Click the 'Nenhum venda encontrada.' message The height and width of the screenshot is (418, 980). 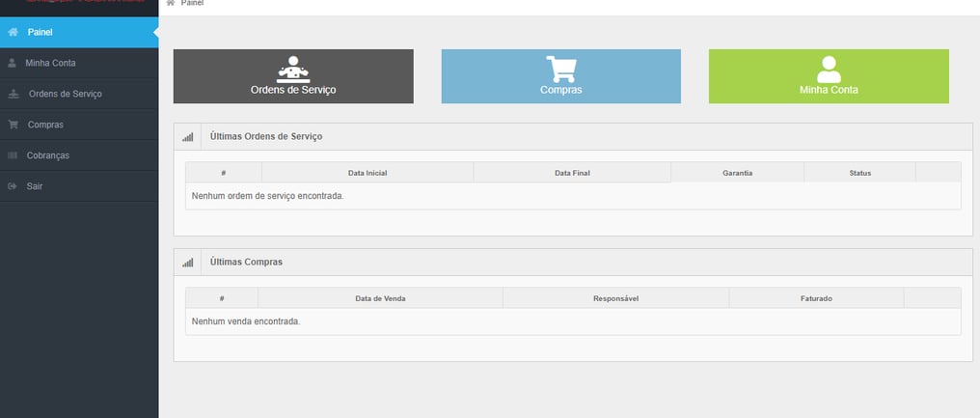246,321
